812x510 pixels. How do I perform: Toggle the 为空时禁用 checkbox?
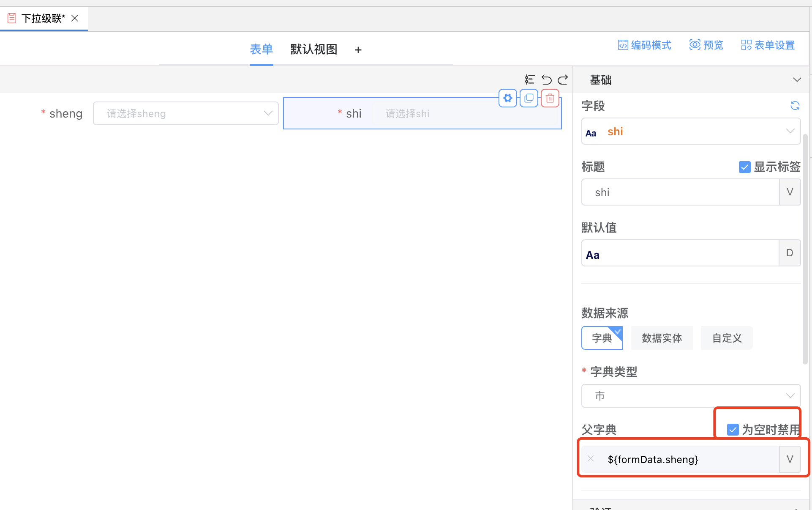tap(733, 430)
